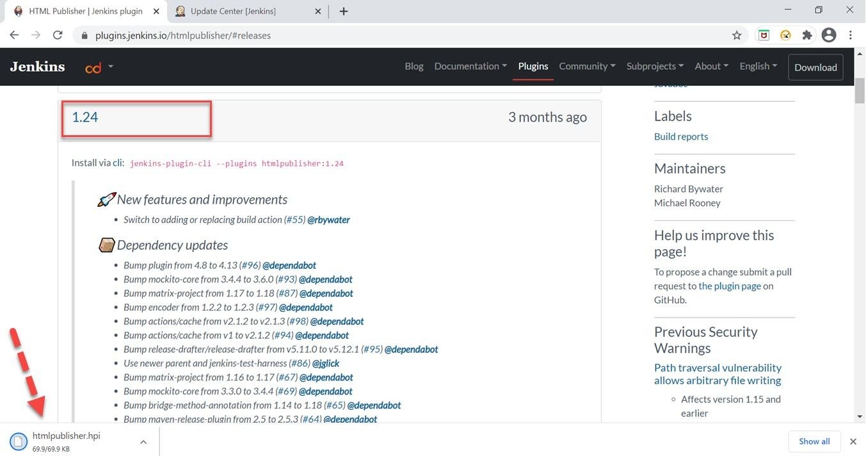The height and width of the screenshot is (456, 868).
Task: Open pull request #96 link
Action: [250, 265]
